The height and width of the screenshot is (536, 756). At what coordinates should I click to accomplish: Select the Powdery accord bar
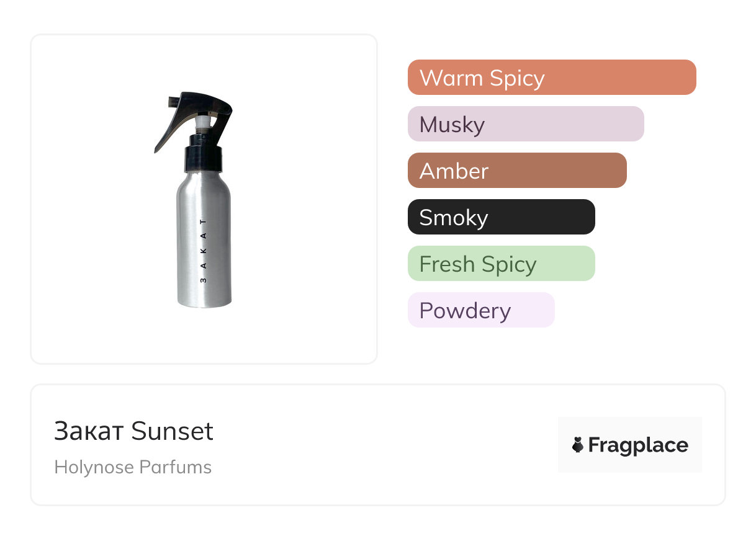click(480, 310)
